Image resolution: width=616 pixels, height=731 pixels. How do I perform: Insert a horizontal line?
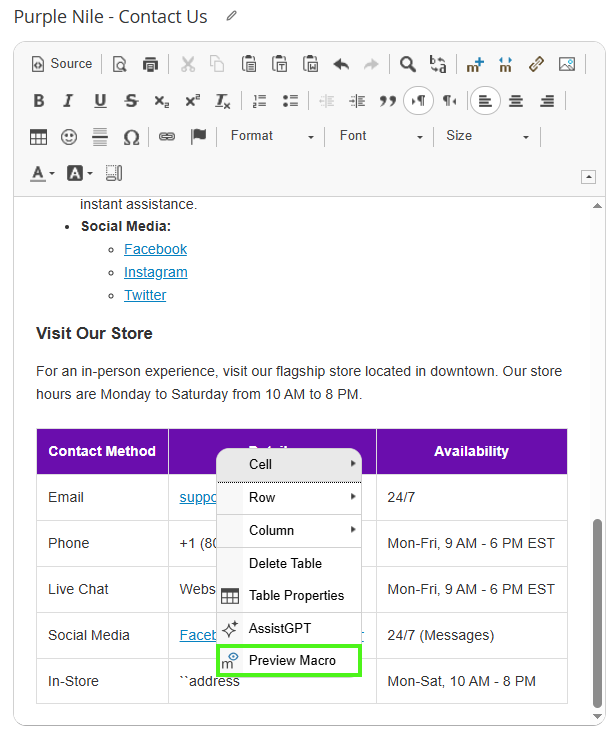pyautogui.click(x=100, y=137)
